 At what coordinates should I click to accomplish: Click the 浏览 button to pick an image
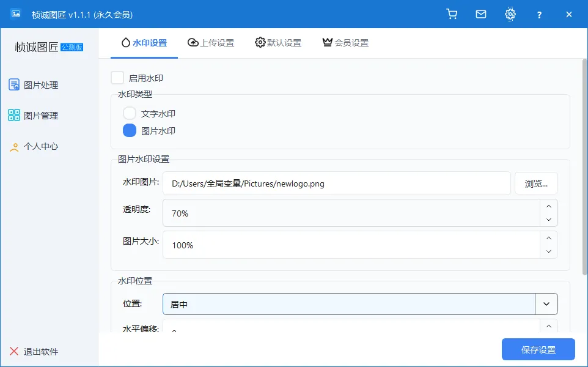536,183
